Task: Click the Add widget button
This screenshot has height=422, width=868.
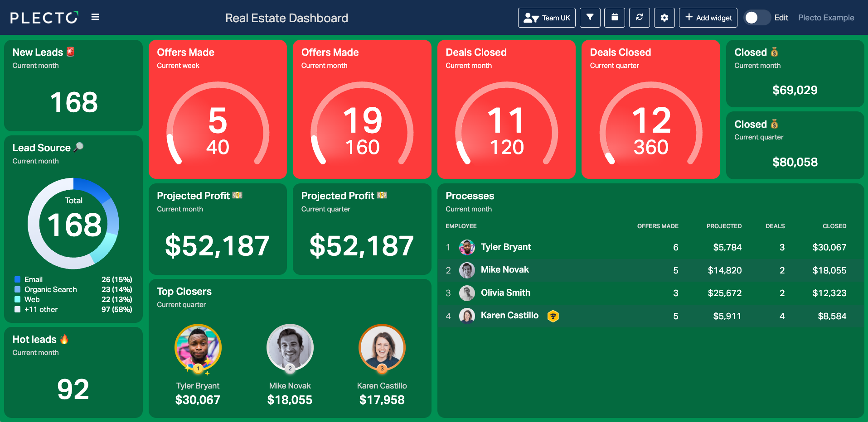Action: tap(708, 18)
